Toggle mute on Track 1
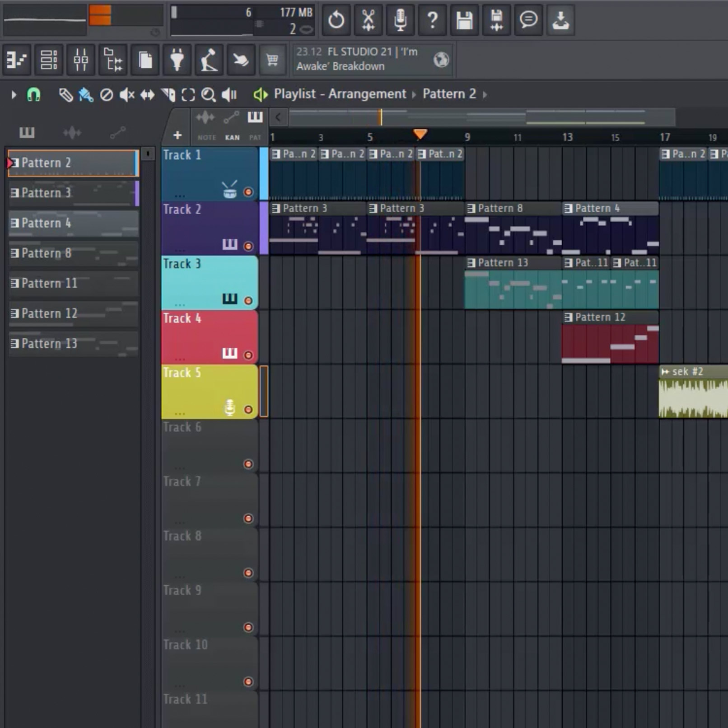Screen dimensions: 728x728 pos(248,192)
